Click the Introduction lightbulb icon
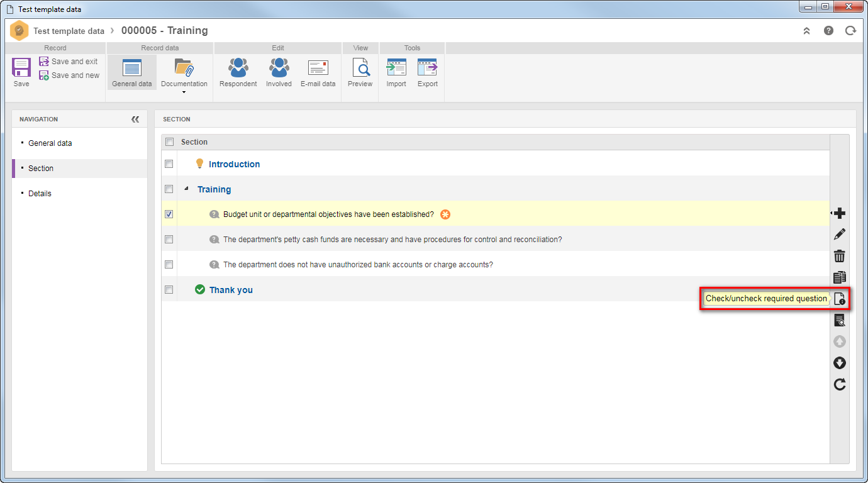868x483 pixels. 200,164
